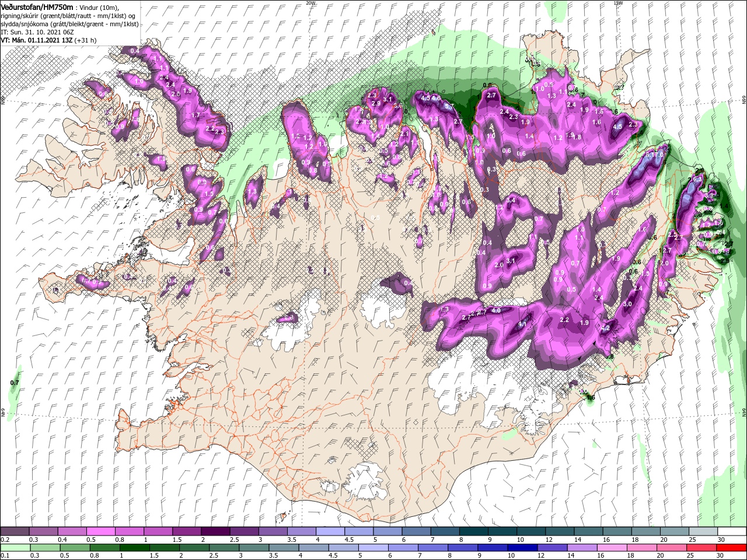
Task: Pick the white swatch at snow value 30
Action: [731, 531]
